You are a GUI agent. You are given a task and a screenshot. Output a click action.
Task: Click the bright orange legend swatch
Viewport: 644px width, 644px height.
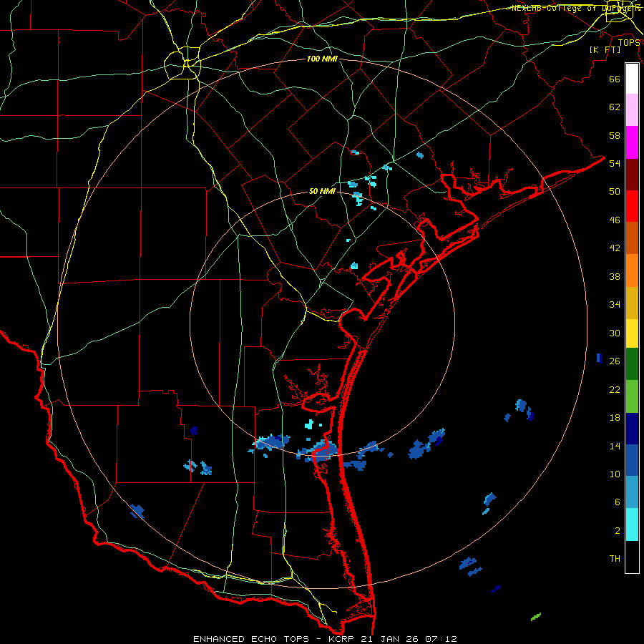pos(632,270)
